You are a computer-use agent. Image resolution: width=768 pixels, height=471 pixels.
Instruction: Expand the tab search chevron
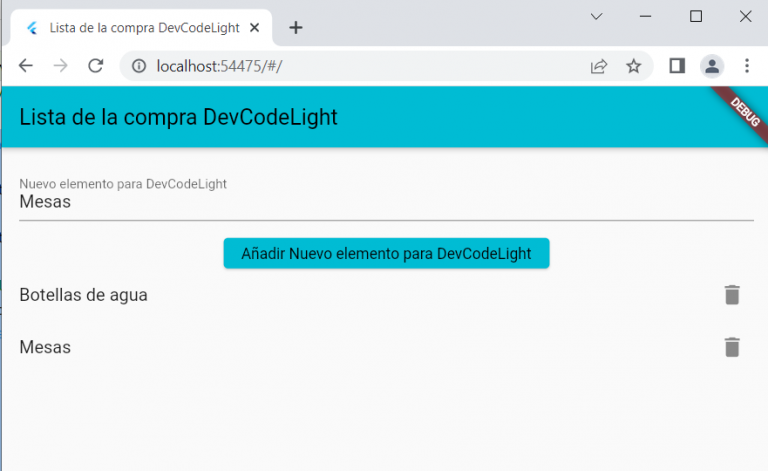click(596, 16)
